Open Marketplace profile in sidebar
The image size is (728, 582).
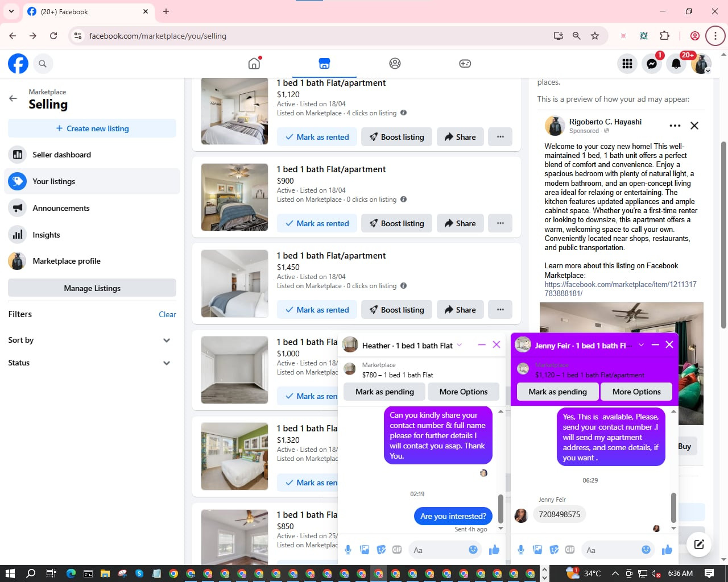pyautogui.click(x=92, y=261)
